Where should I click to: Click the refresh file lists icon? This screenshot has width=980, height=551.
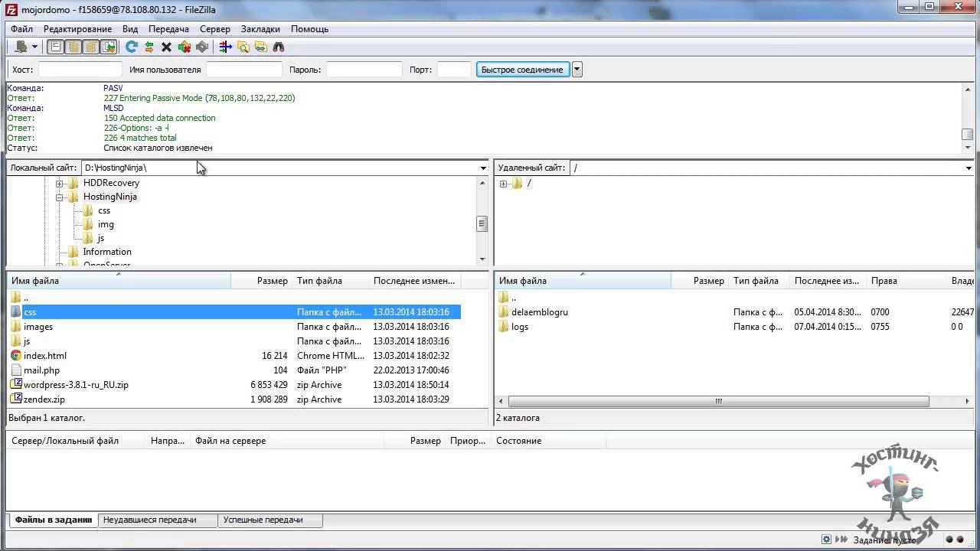pos(131,47)
